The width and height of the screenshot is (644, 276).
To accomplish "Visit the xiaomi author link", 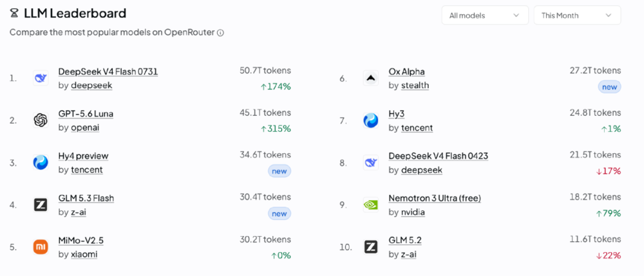I will point(84,254).
